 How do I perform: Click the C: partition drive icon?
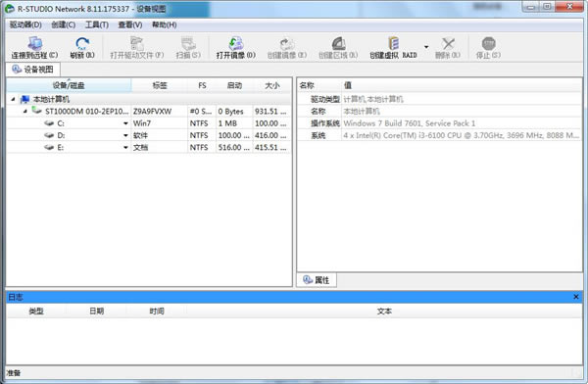(49, 123)
